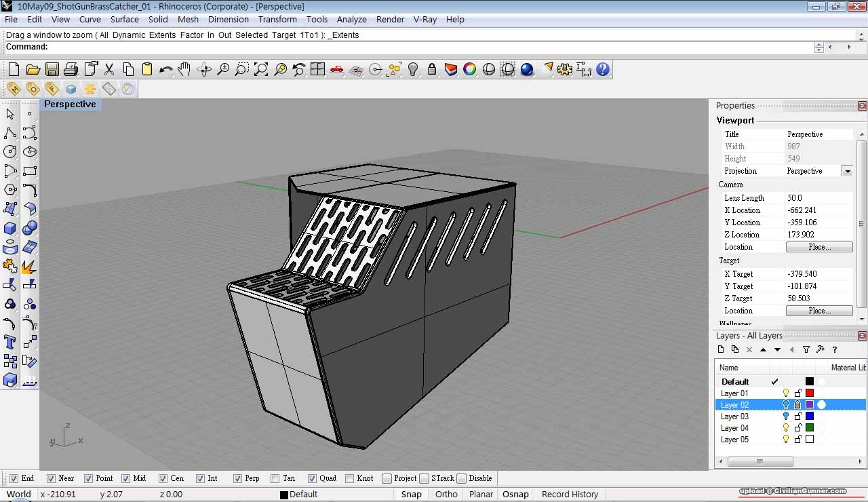Screen dimensions: 868x502
Task: Unlock Layer 02 with its padlock icon
Action: pyautogui.click(x=797, y=405)
